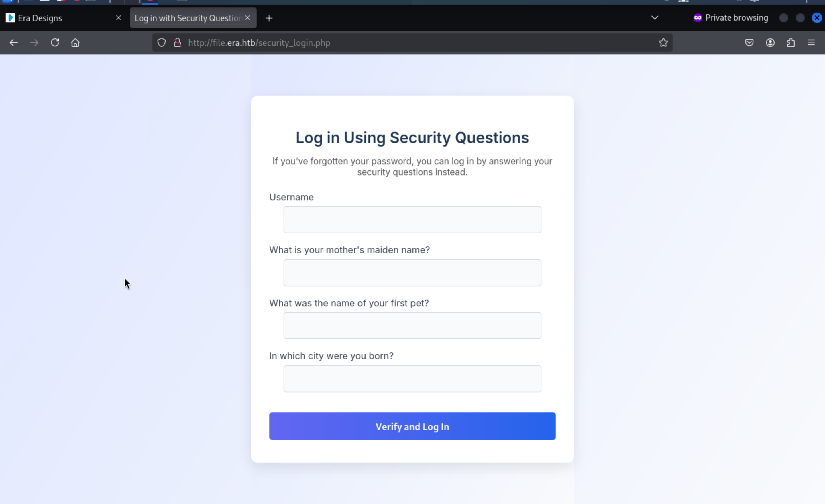Open the extensions puzzle icon
The height and width of the screenshot is (504, 825).
(x=791, y=43)
